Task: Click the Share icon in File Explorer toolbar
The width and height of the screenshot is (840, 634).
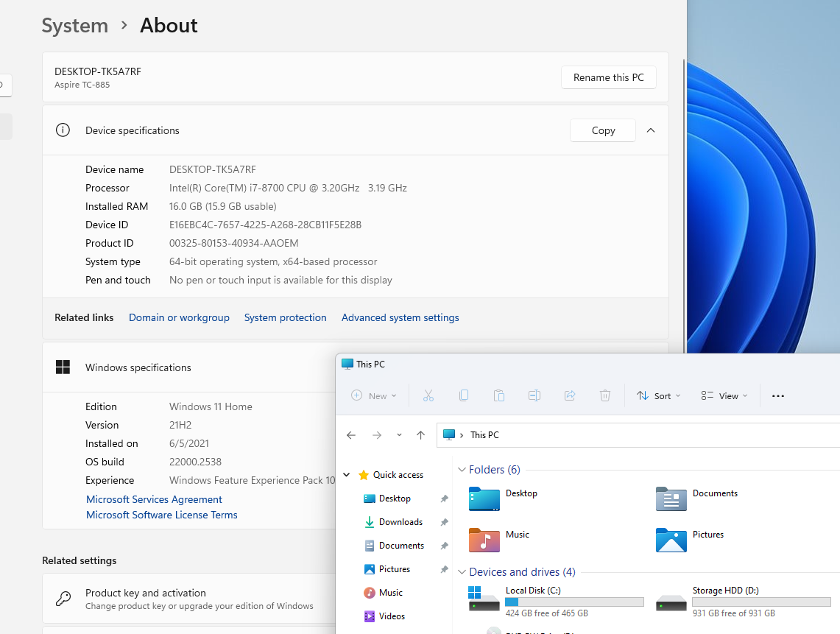Action: 570,395
